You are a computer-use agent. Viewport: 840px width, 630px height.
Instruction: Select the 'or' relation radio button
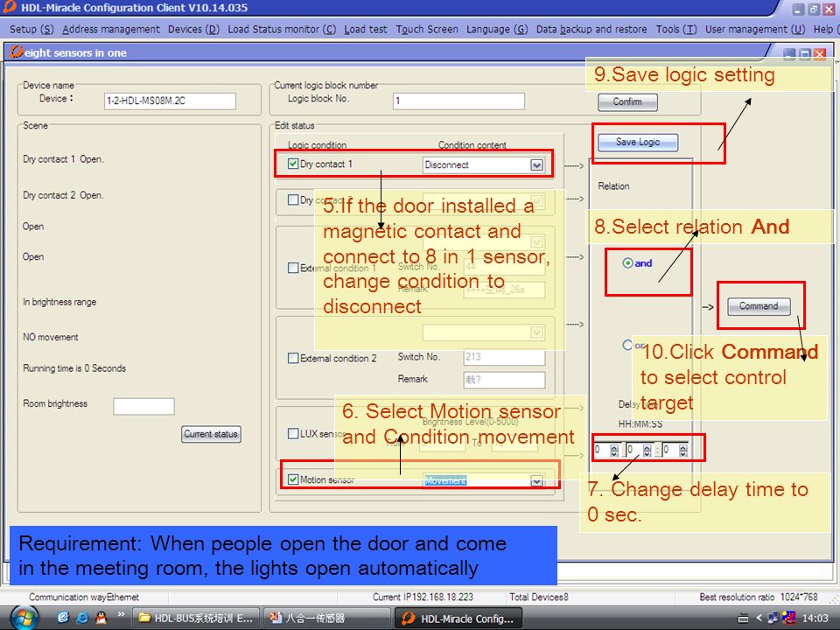click(x=627, y=345)
